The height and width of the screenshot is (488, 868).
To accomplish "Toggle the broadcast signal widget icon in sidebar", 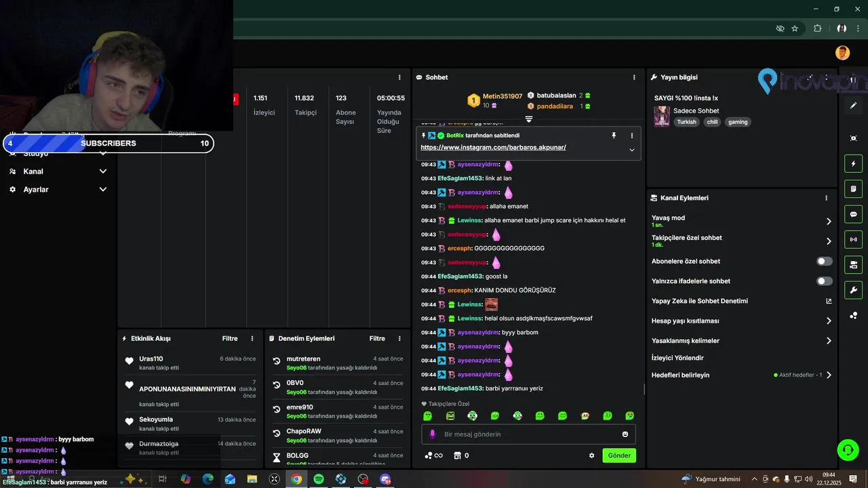I will pos(853,239).
